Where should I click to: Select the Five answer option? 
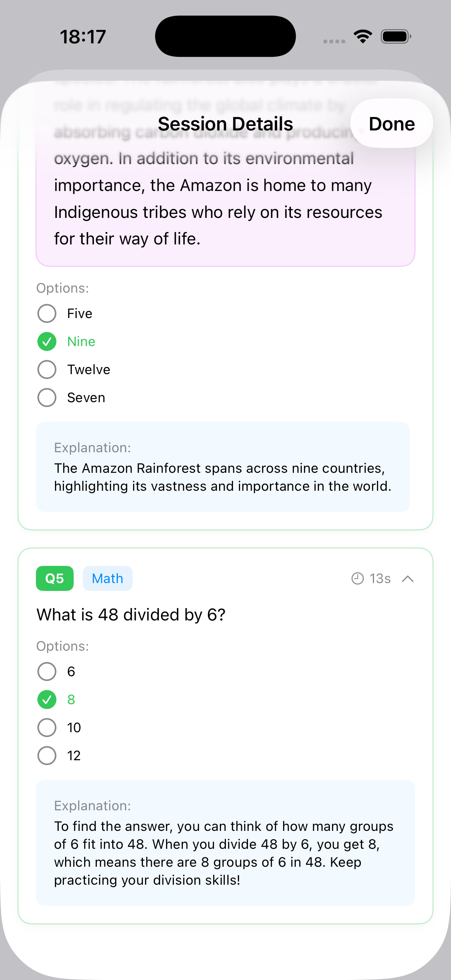coord(46,314)
